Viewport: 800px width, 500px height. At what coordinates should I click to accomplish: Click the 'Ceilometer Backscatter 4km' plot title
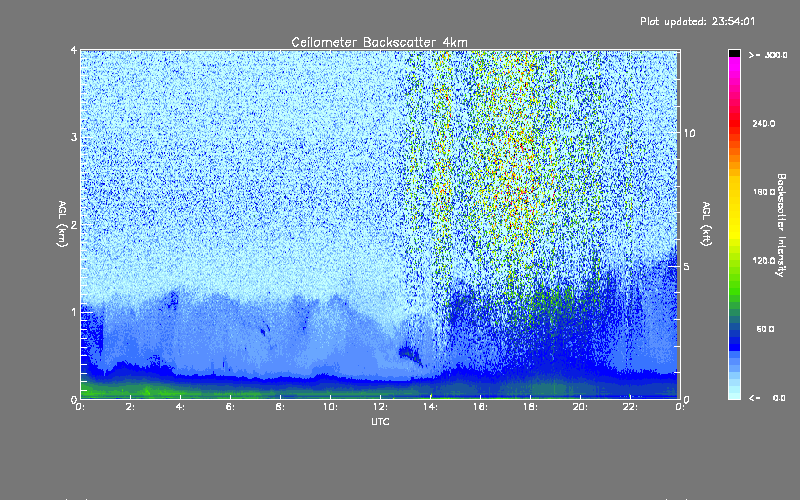[x=379, y=42]
